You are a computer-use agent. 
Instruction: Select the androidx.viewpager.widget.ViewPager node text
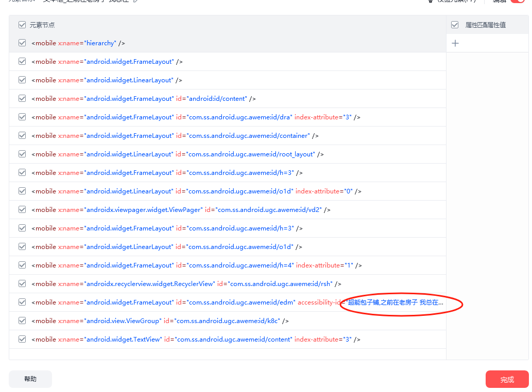click(181, 210)
